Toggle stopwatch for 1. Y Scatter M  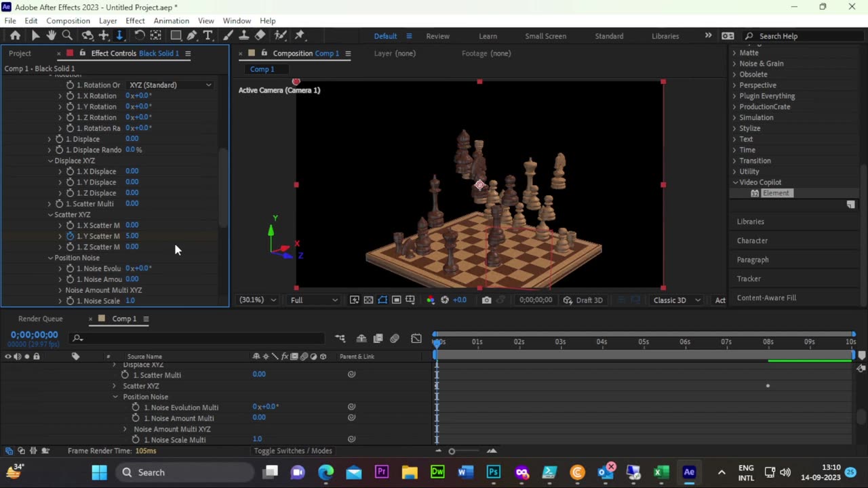tap(70, 236)
